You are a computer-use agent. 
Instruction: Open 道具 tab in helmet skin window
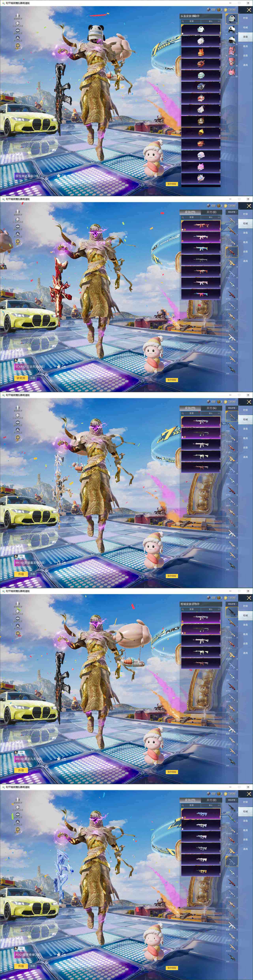click(246, 65)
